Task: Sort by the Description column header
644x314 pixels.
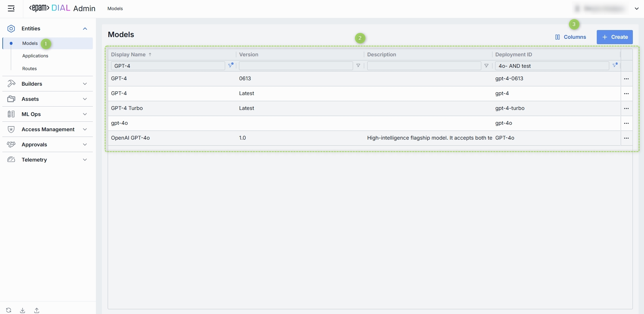Action: pyautogui.click(x=381, y=54)
